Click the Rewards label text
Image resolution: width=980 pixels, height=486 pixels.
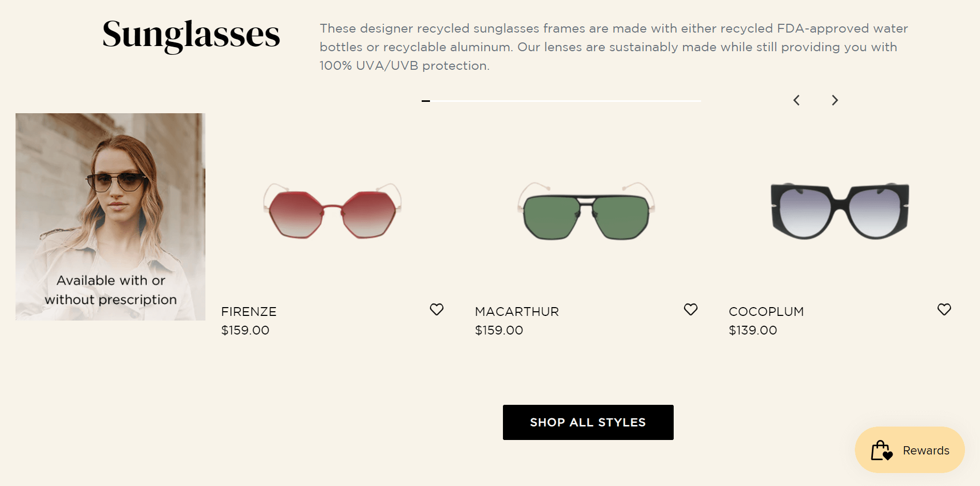[926, 450]
